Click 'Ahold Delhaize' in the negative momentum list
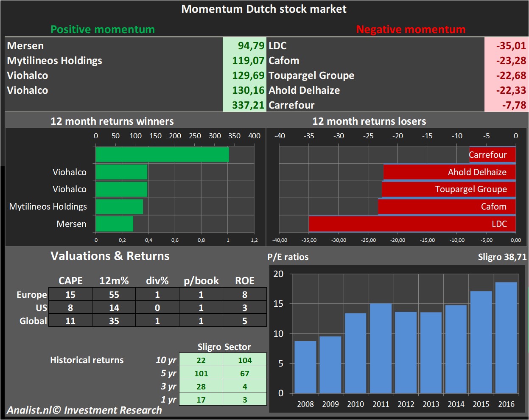The width and height of the screenshot is (529, 420). pos(304,90)
